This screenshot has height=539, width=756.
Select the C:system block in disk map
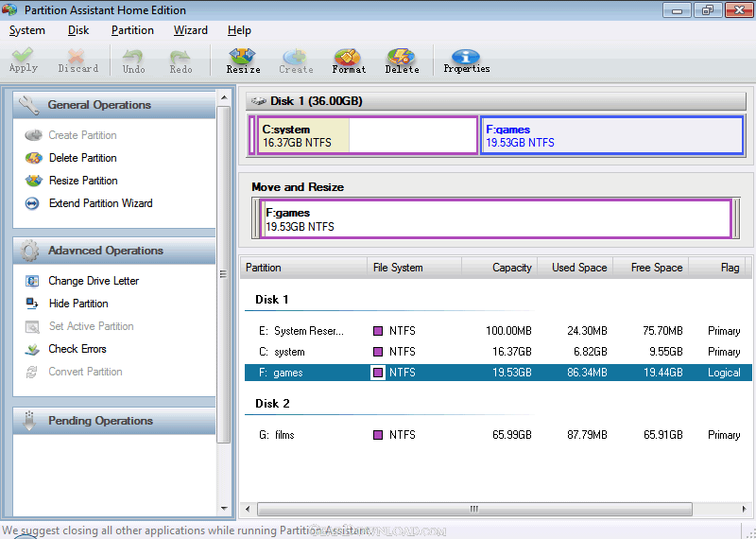(367, 135)
